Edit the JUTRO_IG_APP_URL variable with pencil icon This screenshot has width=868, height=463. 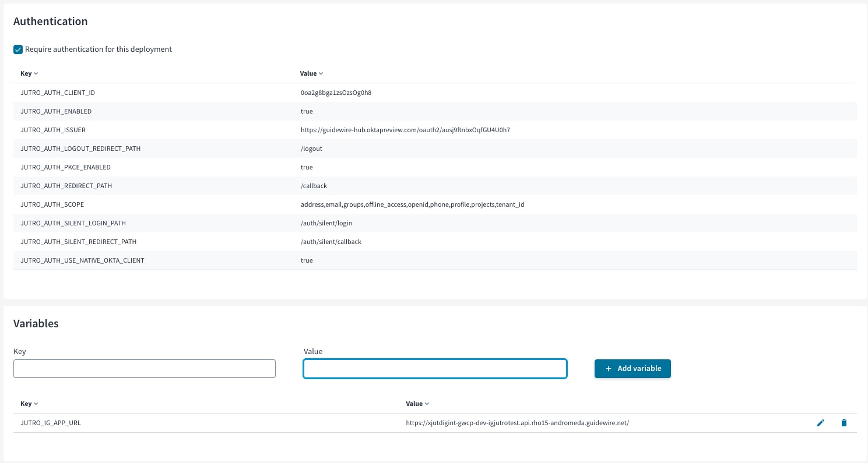coord(821,423)
